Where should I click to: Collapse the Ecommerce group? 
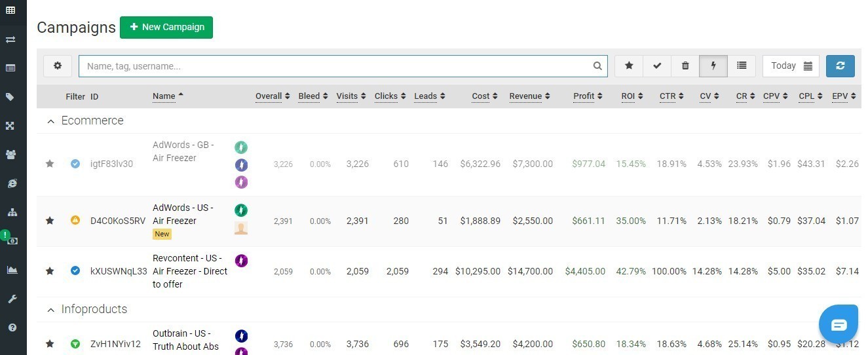51,121
